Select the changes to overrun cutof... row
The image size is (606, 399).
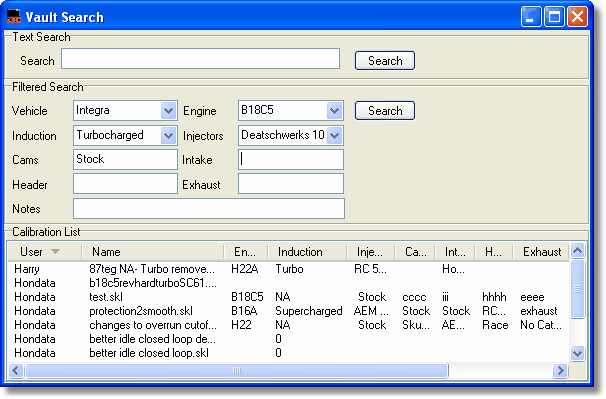[288, 325]
